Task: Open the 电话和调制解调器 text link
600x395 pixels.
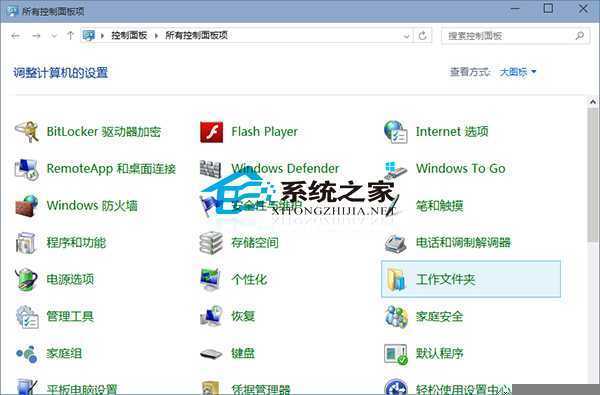Action: [464, 243]
